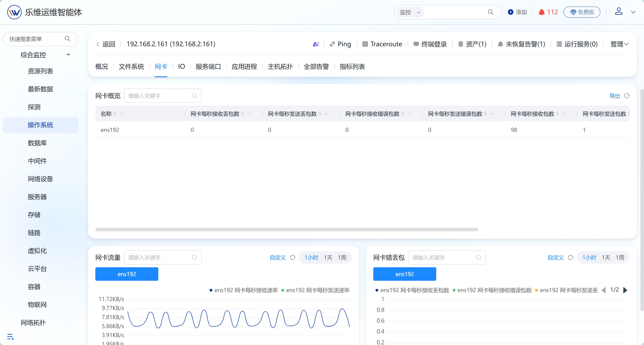The width and height of the screenshot is (644, 345).
Task: Click the Ping button
Action: coord(340,44)
